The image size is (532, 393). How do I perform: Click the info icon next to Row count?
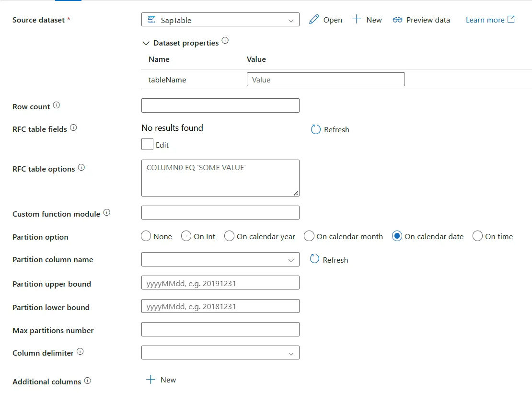point(57,104)
